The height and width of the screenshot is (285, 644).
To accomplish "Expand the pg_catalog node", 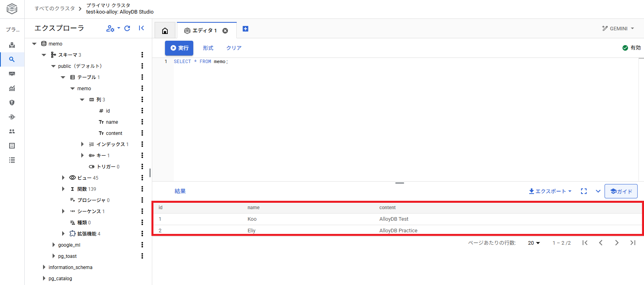I will [x=44, y=278].
